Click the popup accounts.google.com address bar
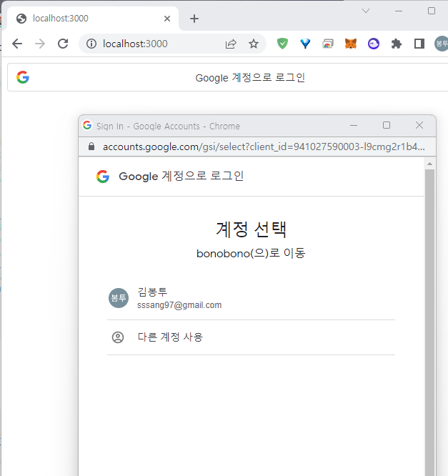Image resolution: width=448 pixels, height=476 pixels. tap(263, 147)
